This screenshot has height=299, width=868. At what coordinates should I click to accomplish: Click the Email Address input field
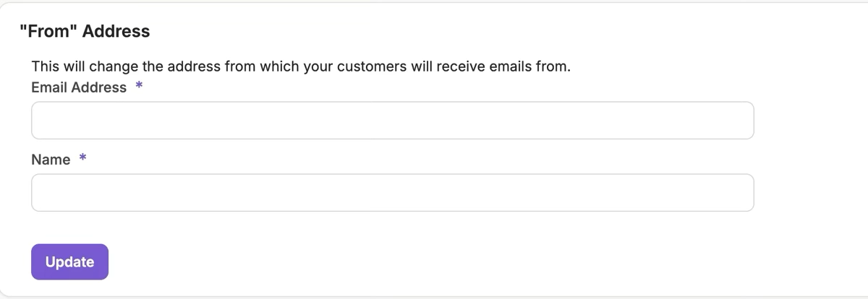coord(392,120)
